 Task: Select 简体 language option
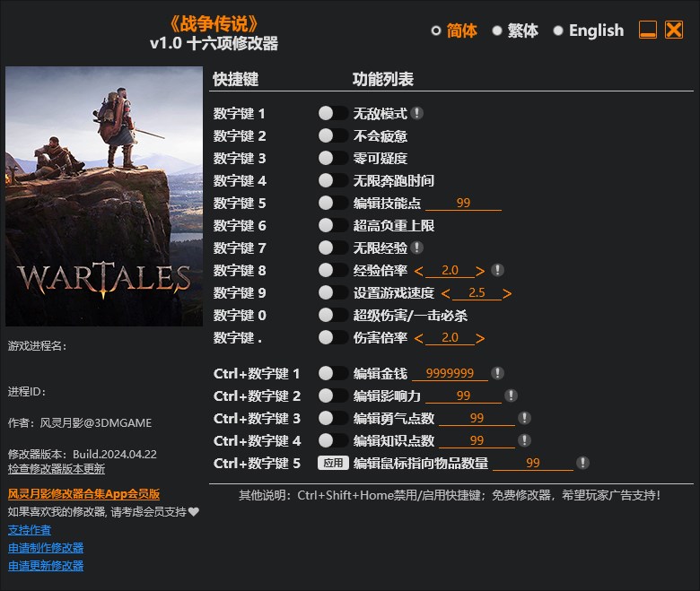(x=454, y=30)
